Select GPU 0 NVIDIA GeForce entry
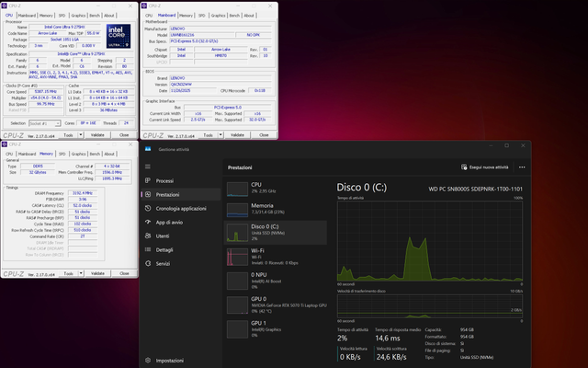Screen dimensions: 588x368 pos(276,305)
